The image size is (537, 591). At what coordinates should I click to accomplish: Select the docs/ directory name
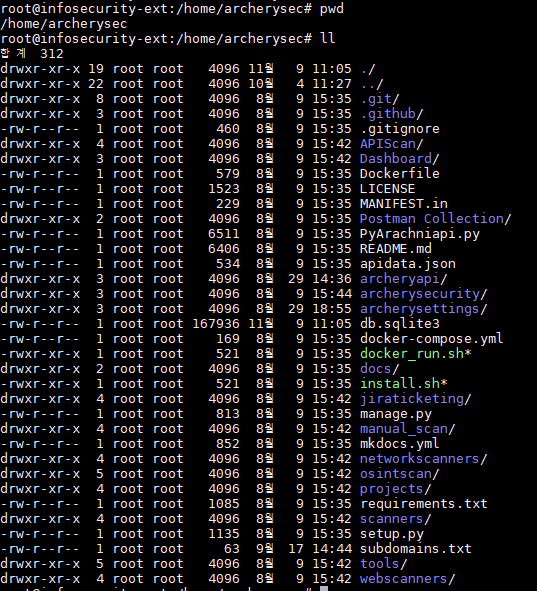coord(379,369)
